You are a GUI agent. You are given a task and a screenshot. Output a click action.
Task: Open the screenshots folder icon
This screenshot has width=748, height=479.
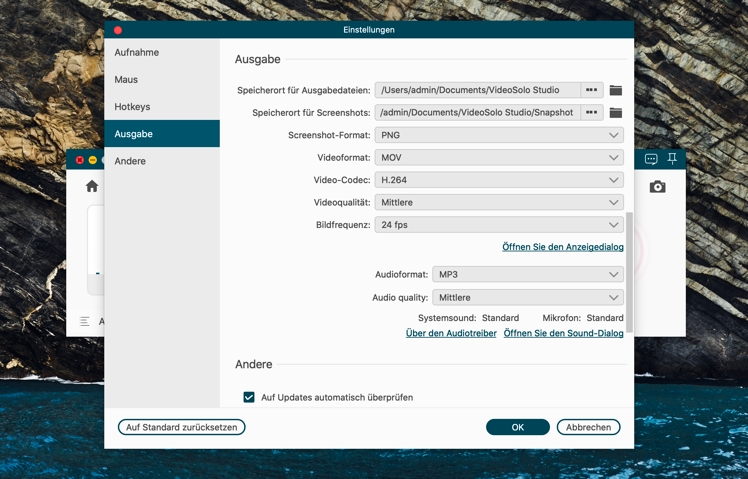coord(616,113)
